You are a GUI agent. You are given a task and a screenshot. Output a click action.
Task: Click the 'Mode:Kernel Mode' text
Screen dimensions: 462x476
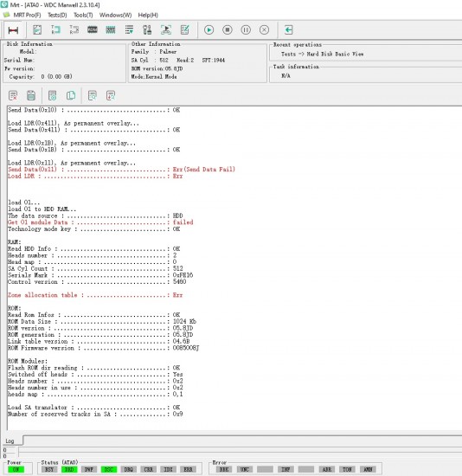(x=154, y=77)
